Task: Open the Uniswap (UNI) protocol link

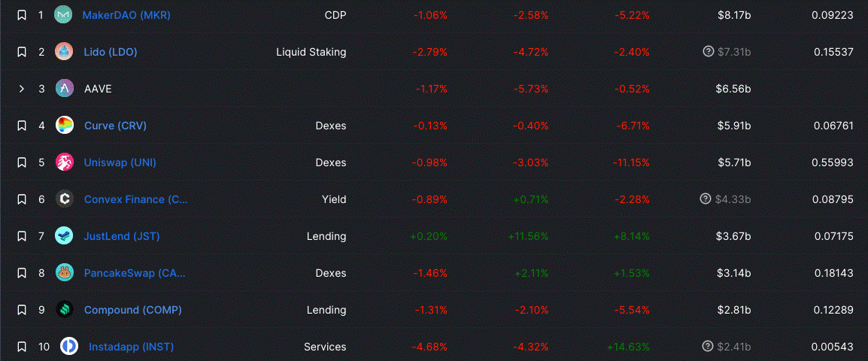Action: coord(120,162)
